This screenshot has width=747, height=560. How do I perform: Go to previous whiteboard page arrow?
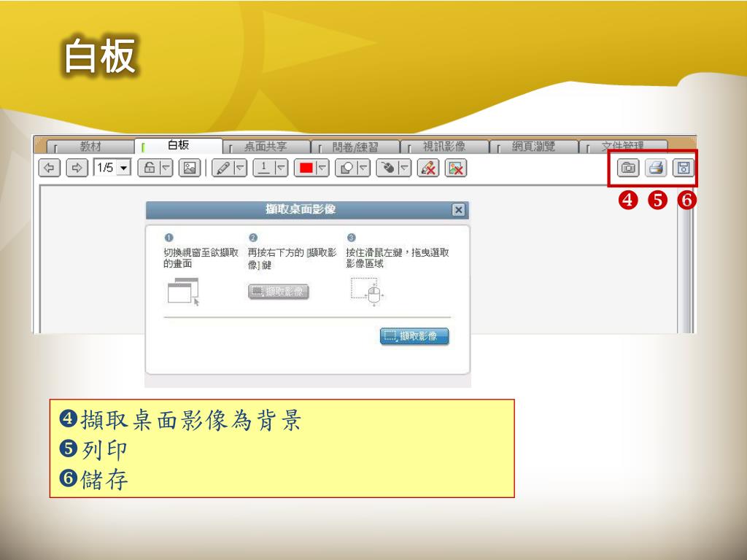tap(49, 168)
